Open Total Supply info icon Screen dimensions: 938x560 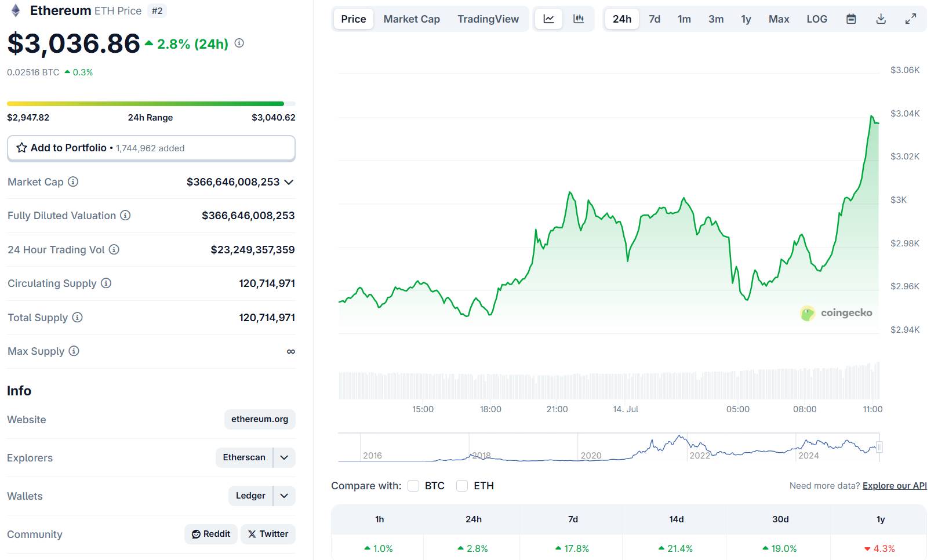click(x=77, y=317)
